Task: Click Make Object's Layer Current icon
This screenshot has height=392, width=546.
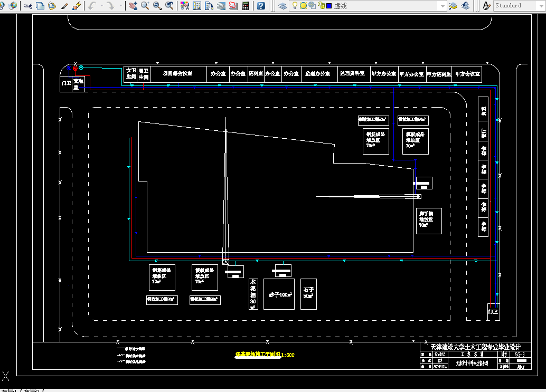Action: pos(453,6)
